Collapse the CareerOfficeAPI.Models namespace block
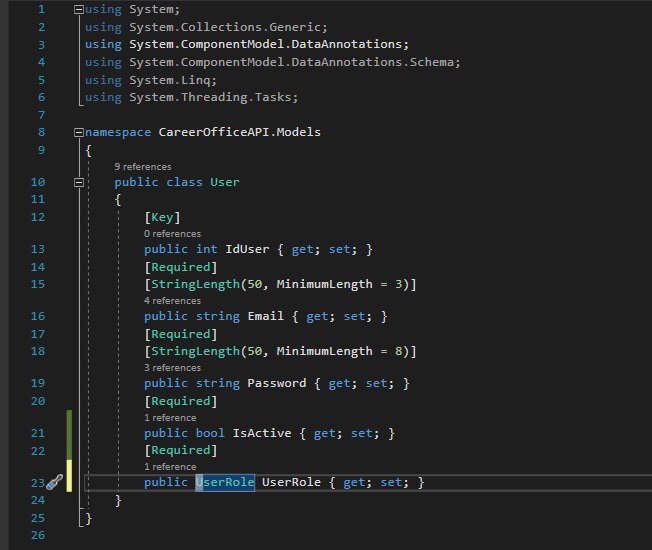The width and height of the screenshot is (652, 550). [79, 132]
